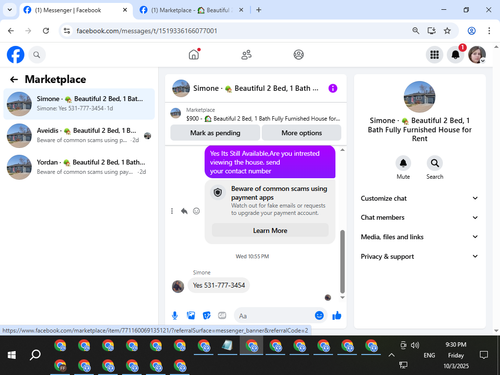Switch to Marketplace Beautiful tab
Screen dimensions: 500x375
pos(192,10)
